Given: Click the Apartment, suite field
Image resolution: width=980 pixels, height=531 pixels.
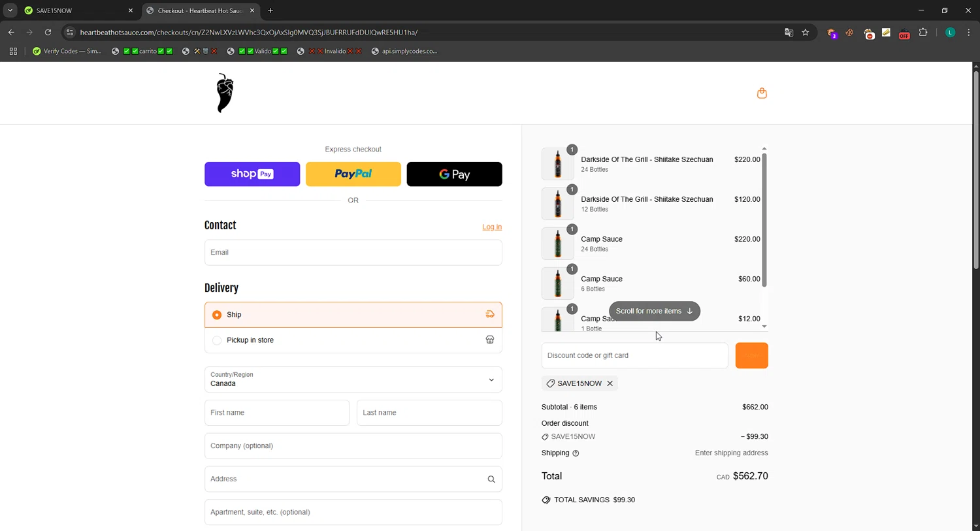Looking at the screenshot, I should [353, 512].
